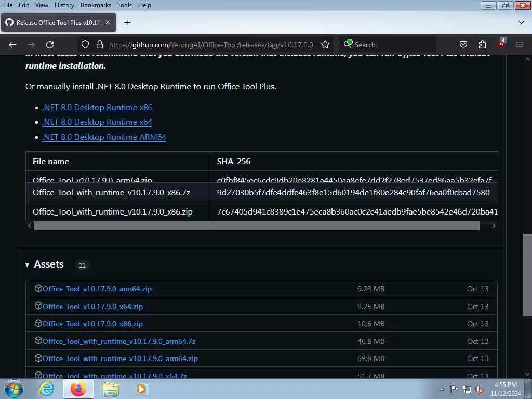Open the tracking protection shield icon
Image resolution: width=532 pixels, height=399 pixels.
click(85, 45)
